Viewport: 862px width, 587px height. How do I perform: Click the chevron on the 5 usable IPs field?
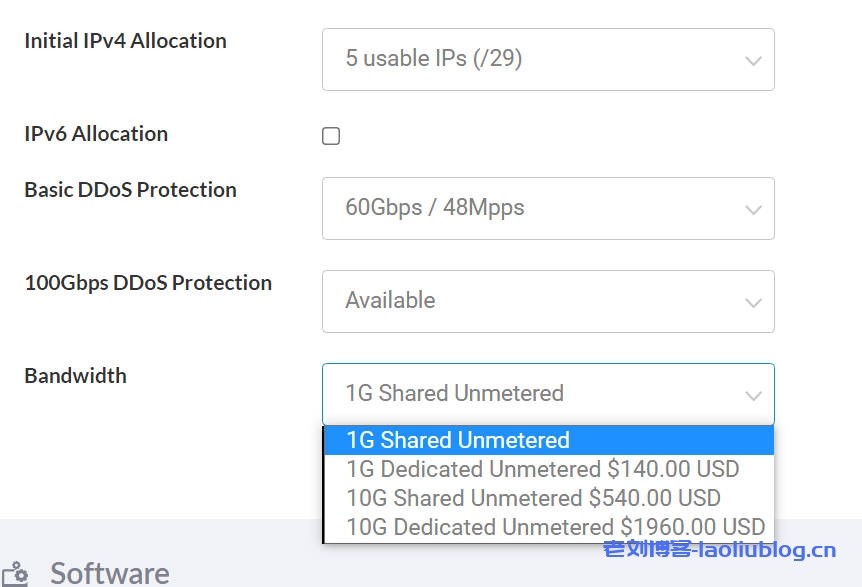coord(753,60)
